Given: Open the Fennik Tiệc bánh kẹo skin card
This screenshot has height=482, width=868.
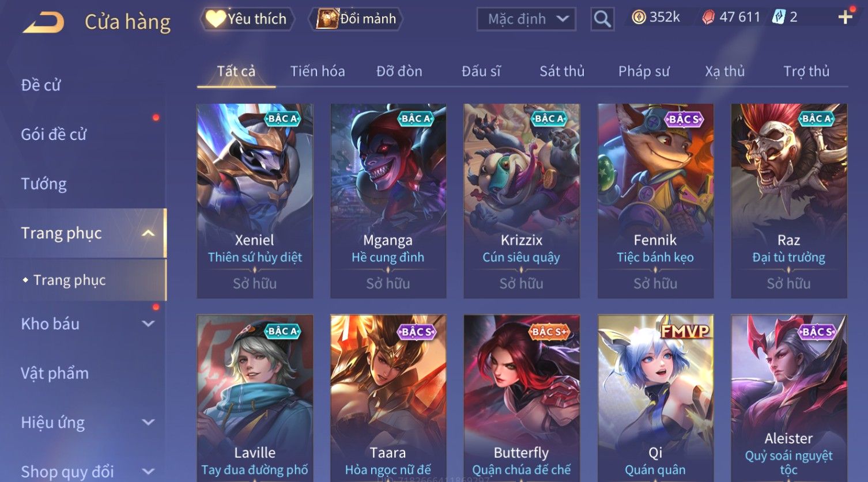Looking at the screenshot, I should pos(655,201).
